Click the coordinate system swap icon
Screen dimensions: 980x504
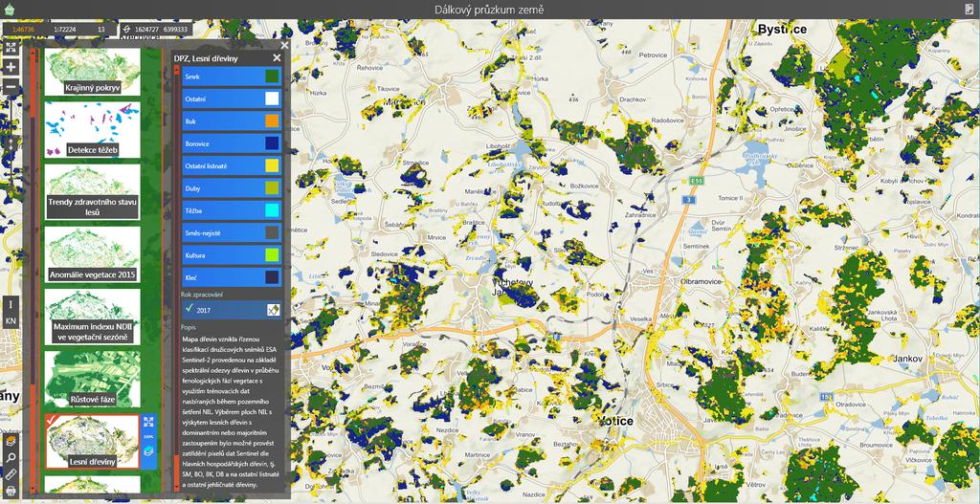coord(126,29)
